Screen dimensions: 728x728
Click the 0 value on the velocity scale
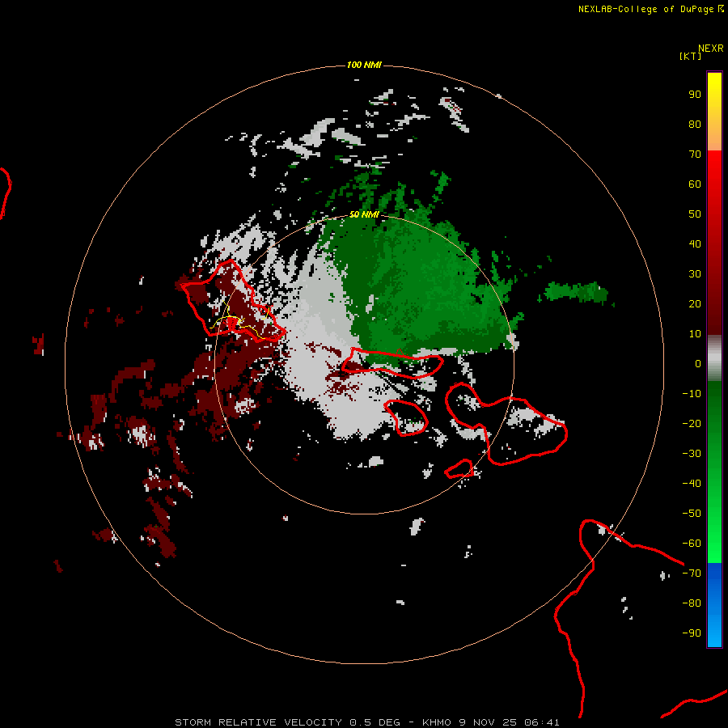(698, 364)
